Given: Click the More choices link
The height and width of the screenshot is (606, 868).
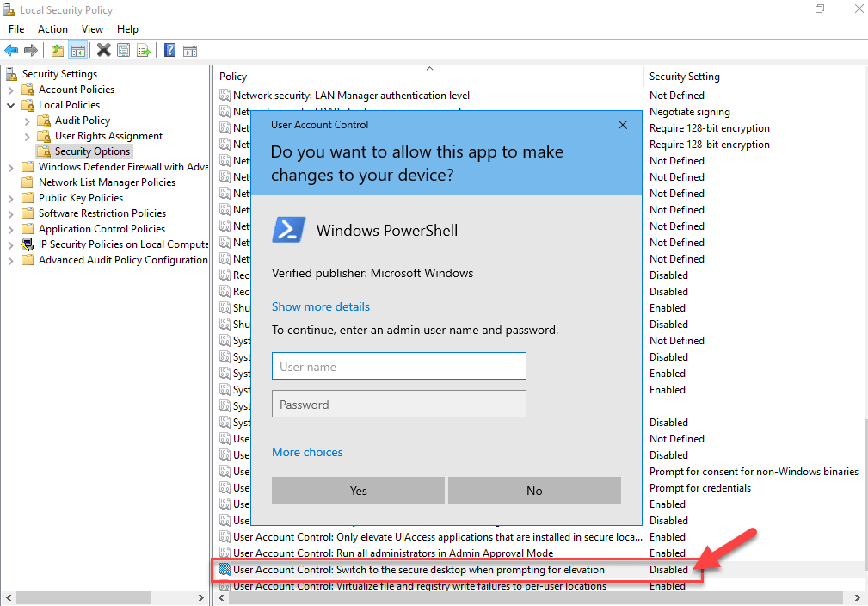Looking at the screenshot, I should tap(307, 452).
